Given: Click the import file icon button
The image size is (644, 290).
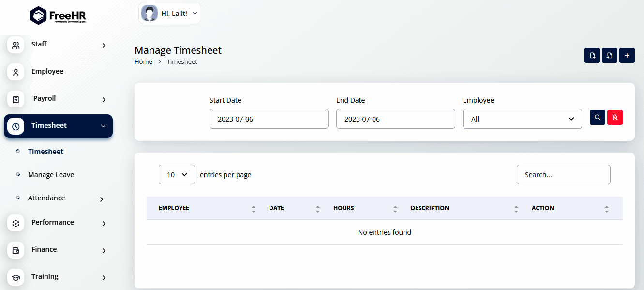Looking at the screenshot, I should pos(610,56).
